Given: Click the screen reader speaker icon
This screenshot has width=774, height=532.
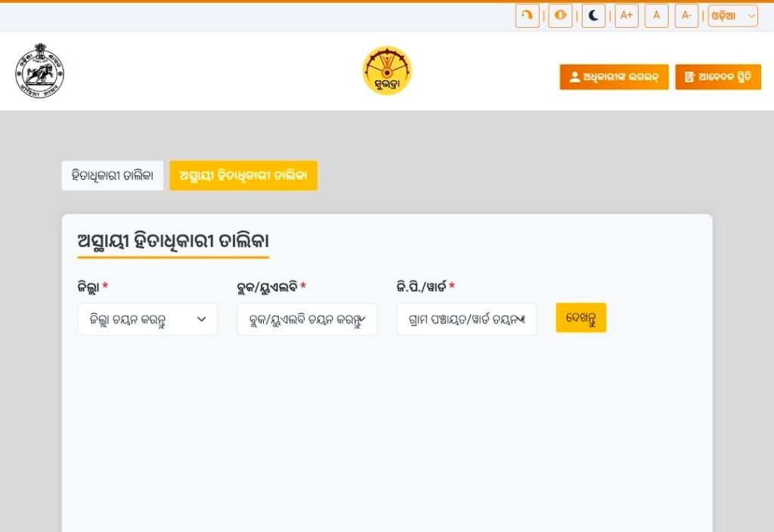Looking at the screenshot, I should (x=560, y=16).
